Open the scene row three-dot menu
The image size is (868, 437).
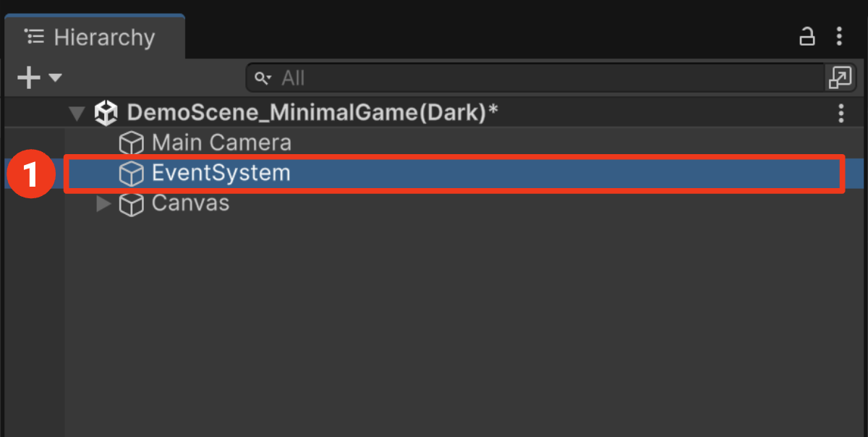click(x=841, y=113)
